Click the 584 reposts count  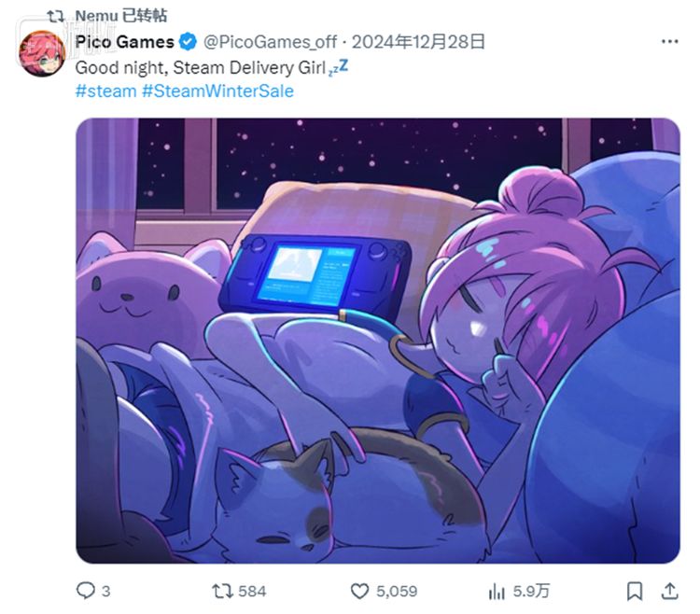tap(252, 591)
